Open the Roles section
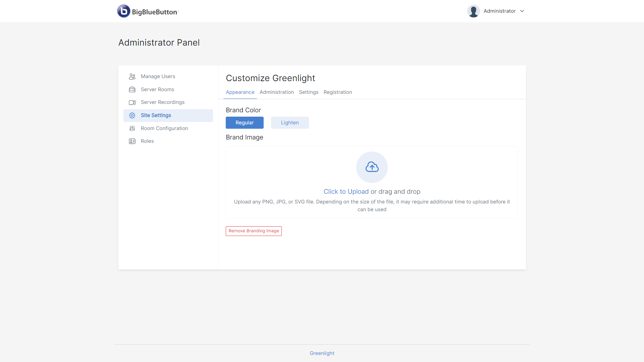Viewport: 644px width, 362px height. coord(168,141)
